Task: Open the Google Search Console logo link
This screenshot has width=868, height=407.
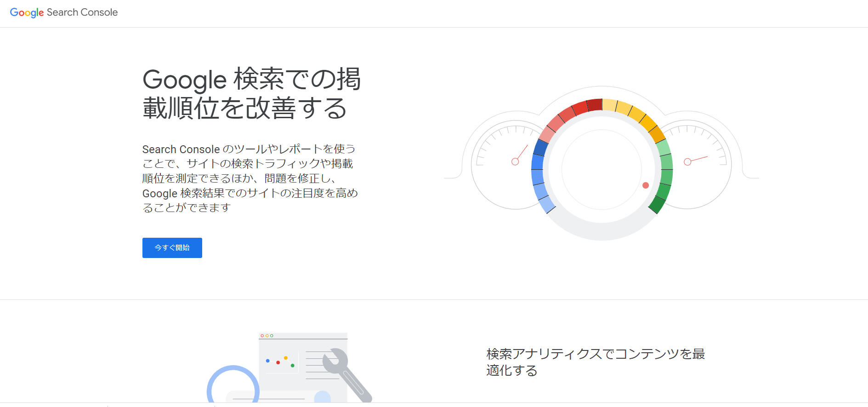Action: pos(64,12)
